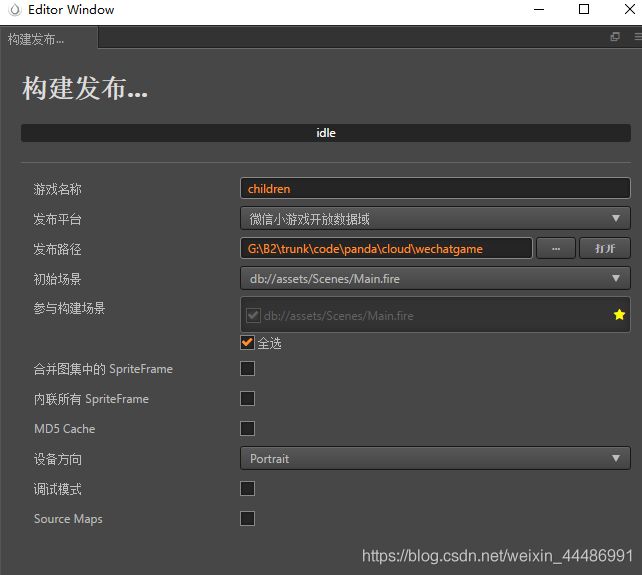This screenshot has height=575, width=642.
Task: Click the yellow star next to Main.fire scene
Action: tap(619, 315)
